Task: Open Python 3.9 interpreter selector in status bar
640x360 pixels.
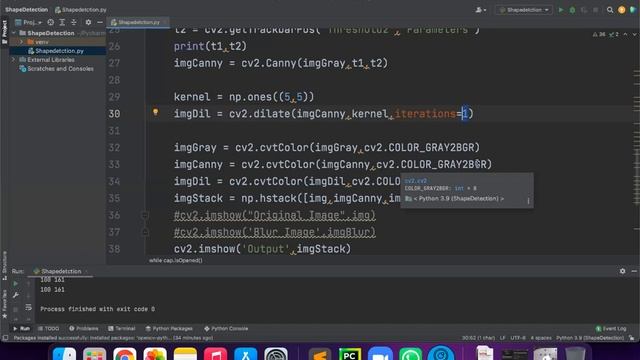Action: pyautogui.click(x=590, y=338)
